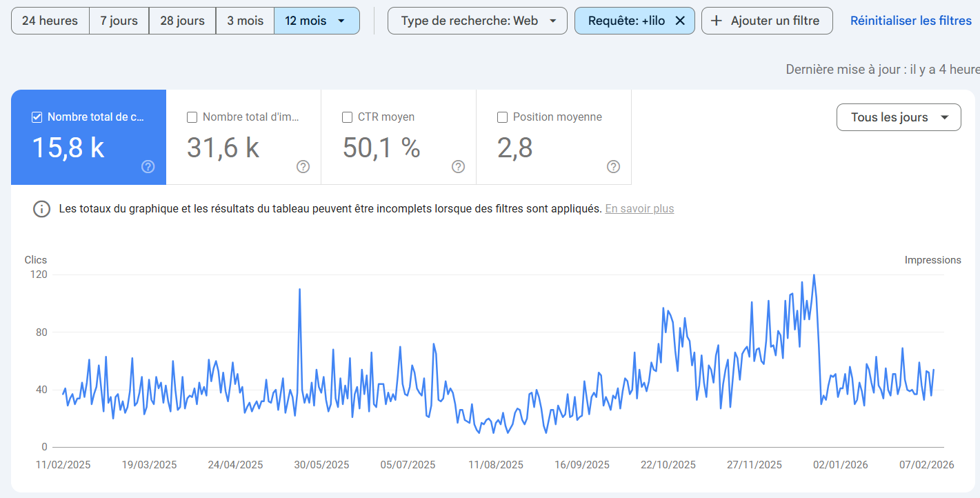This screenshot has height=498, width=980.
Task: Enable Position moyenne checkbox
Action: 503,117
